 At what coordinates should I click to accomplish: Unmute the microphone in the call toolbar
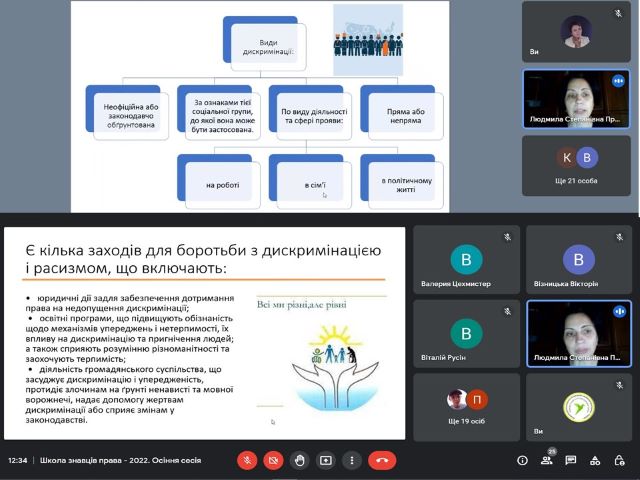coord(247,460)
